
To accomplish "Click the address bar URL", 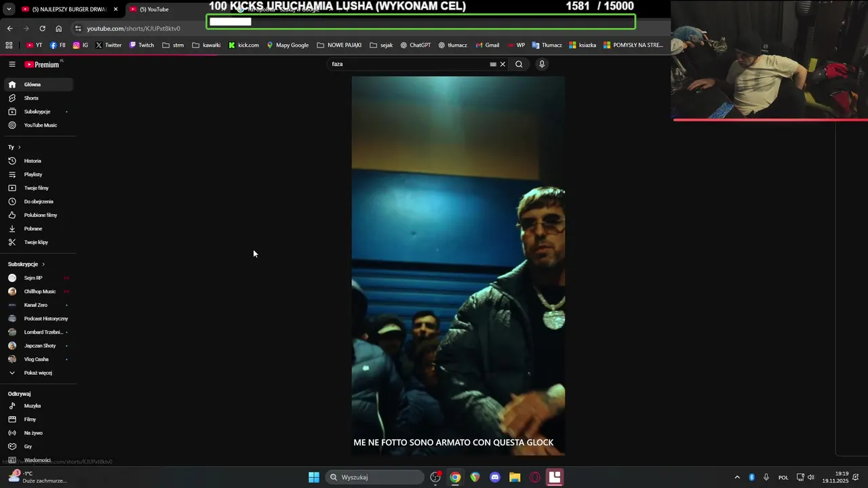I will pyautogui.click(x=134, y=28).
